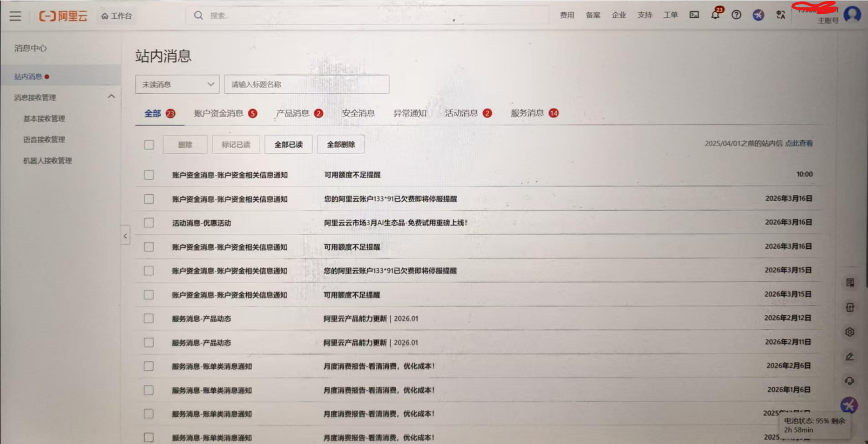This screenshot has height=444, width=868.
Task: Click the date 2026年2月11日
Action: pyautogui.click(x=788, y=342)
